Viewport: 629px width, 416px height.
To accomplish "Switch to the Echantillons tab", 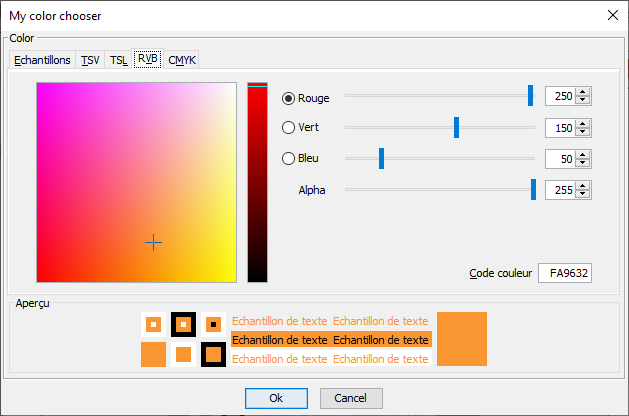I will [42, 61].
